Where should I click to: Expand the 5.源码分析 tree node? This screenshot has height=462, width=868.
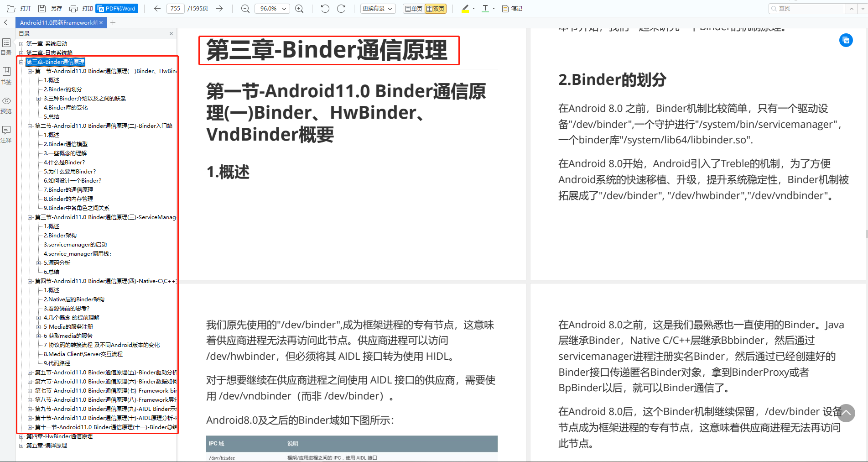pos(39,263)
